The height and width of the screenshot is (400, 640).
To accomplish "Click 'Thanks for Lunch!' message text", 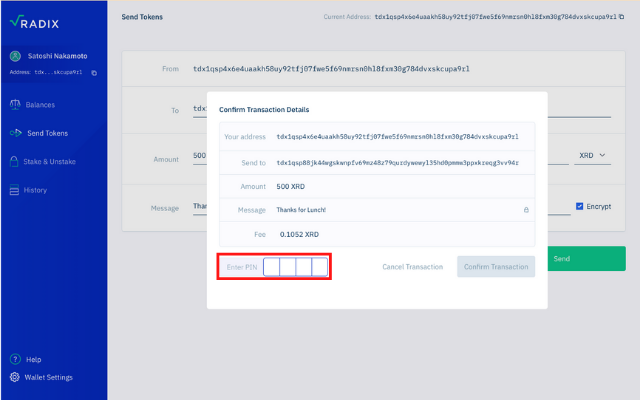I will (301, 210).
